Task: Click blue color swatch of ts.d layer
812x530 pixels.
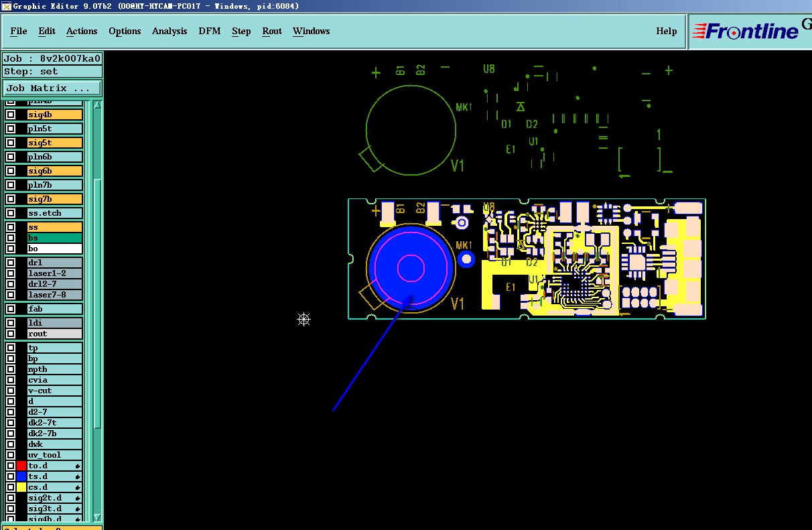Action: point(21,476)
